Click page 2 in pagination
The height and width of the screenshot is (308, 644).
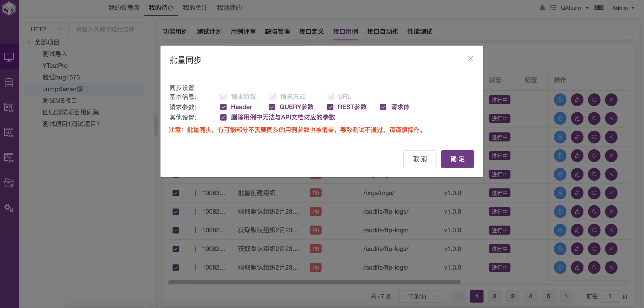[495, 296]
